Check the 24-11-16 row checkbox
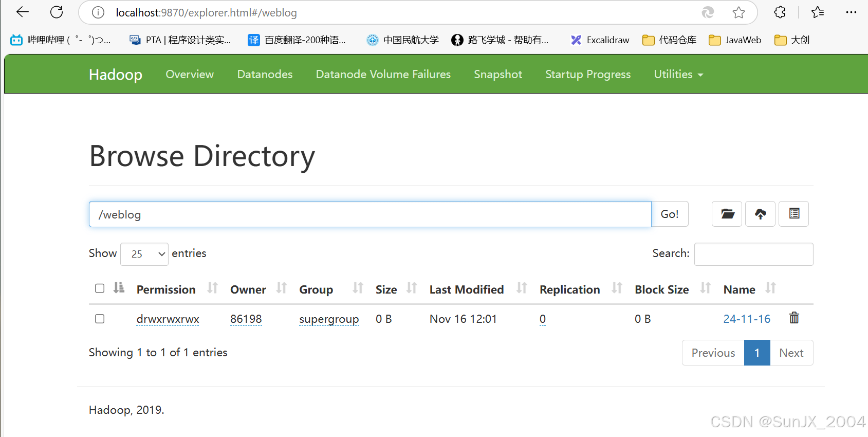Screen dimensions: 868x437 click(x=100, y=319)
